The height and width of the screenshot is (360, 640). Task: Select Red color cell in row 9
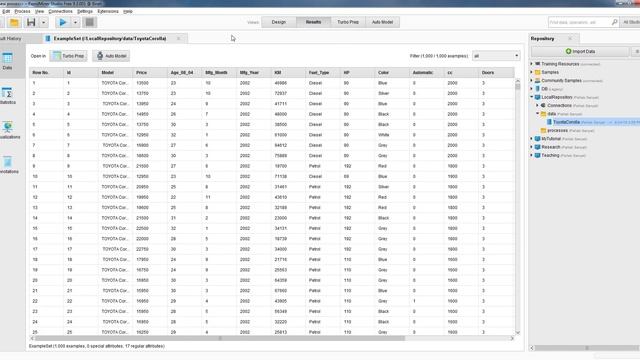pyautogui.click(x=392, y=166)
